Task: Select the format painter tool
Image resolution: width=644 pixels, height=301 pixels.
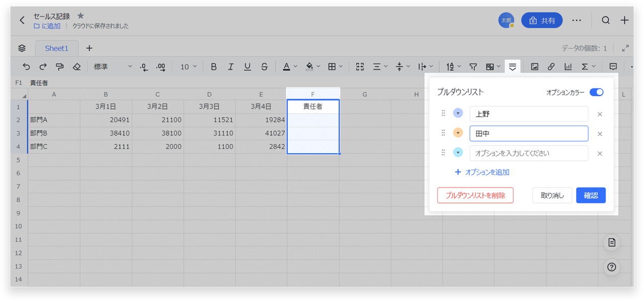Action: click(x=60, y=66)
